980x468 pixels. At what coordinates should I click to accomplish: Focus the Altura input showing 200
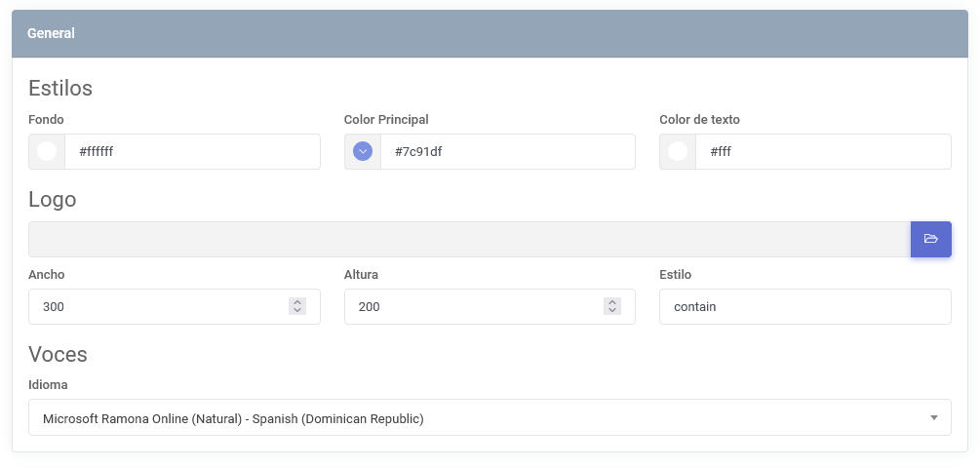click(x=471, y=306)
